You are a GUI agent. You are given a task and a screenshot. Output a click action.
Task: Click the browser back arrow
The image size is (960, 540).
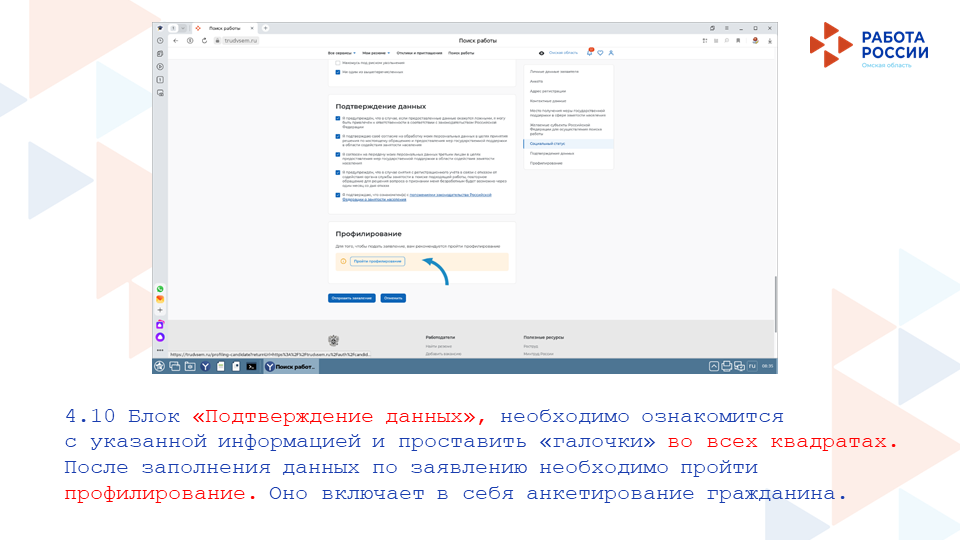tap(176, 40)
